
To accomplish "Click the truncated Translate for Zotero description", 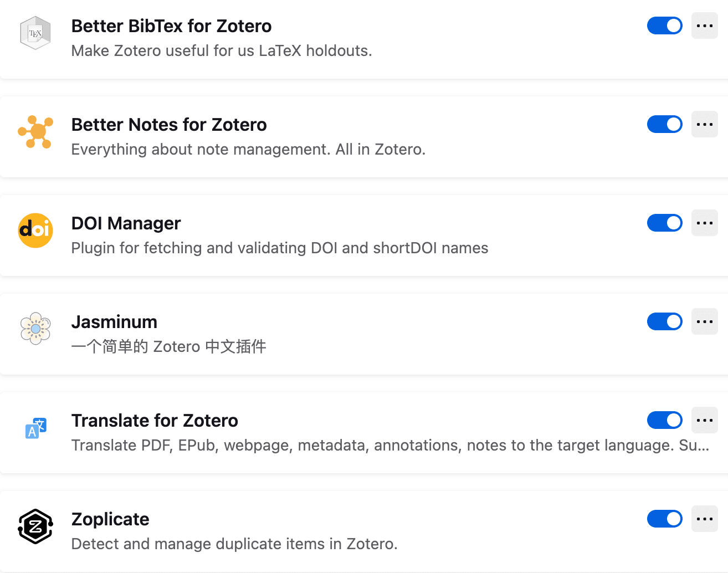I will tap(390, 446).
